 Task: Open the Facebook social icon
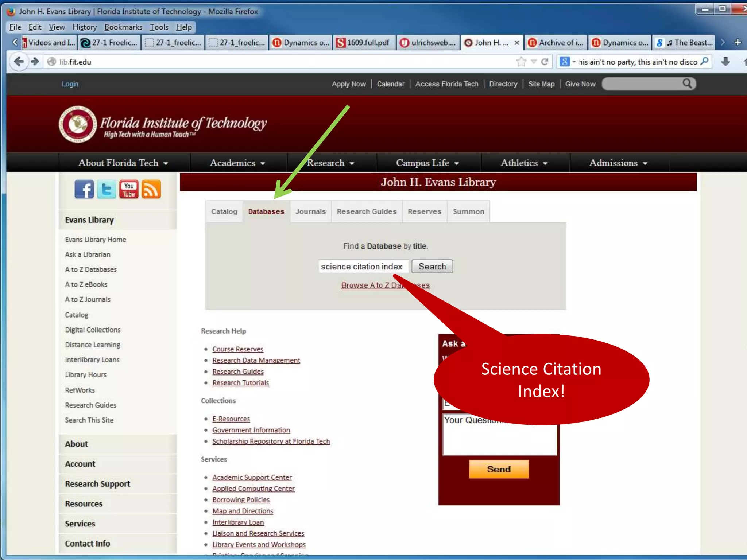point(84,189)
